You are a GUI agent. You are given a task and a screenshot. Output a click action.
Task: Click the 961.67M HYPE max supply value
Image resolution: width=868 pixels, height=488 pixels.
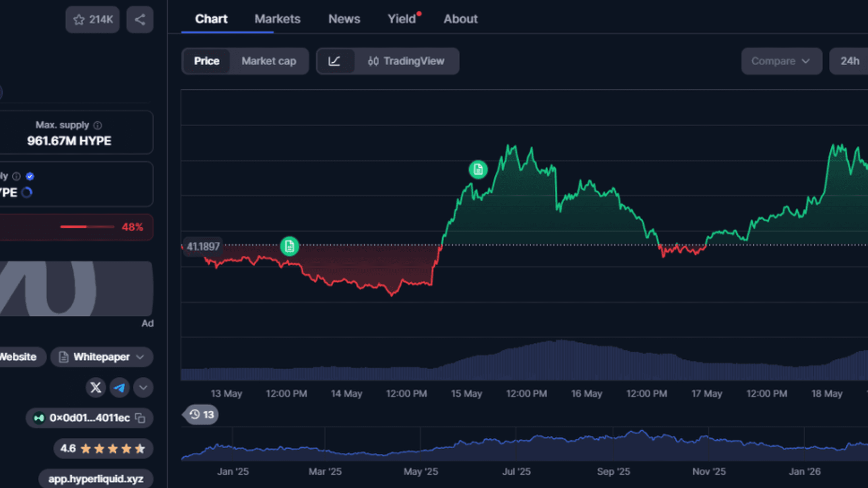[69, 141]
